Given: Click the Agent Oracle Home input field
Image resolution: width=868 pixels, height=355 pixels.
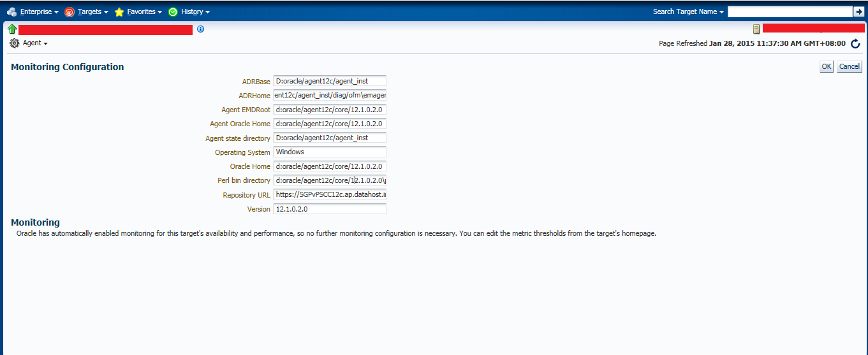Looking at the screenshot, I should click(x=330, y=124).
